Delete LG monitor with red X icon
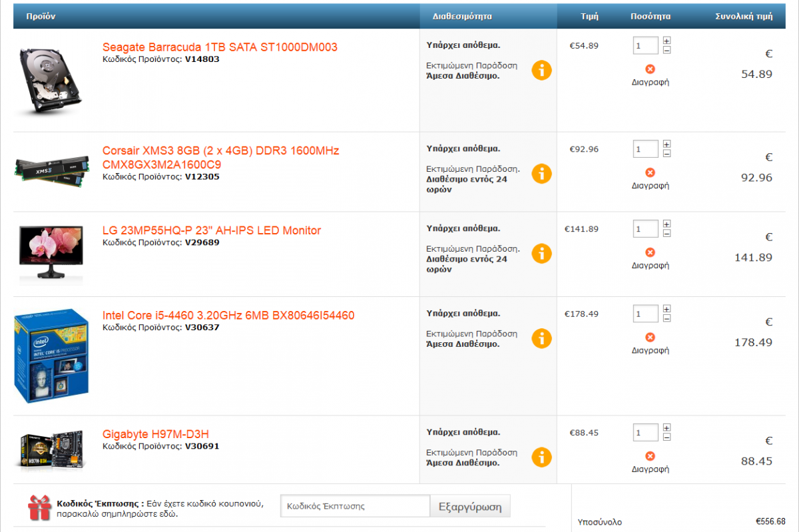This screenshot has width=799, height=532. (x=651, y=252)
